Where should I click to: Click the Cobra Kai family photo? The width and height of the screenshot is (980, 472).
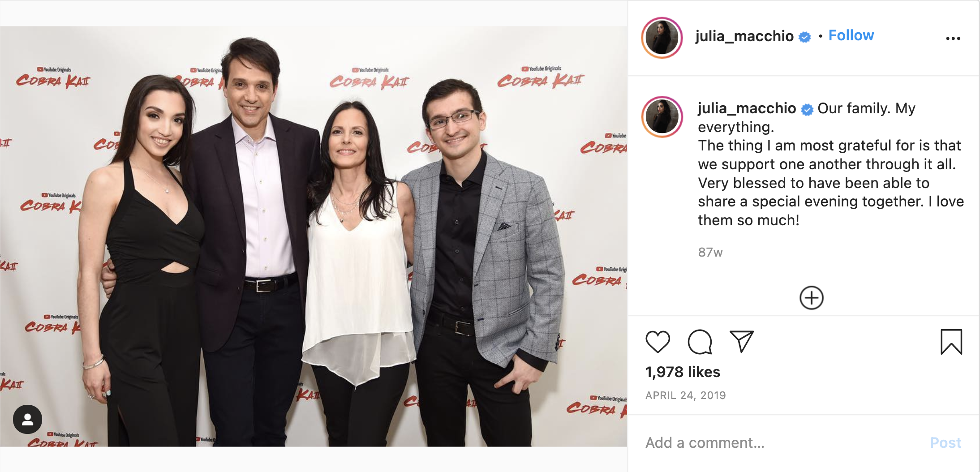314,236
